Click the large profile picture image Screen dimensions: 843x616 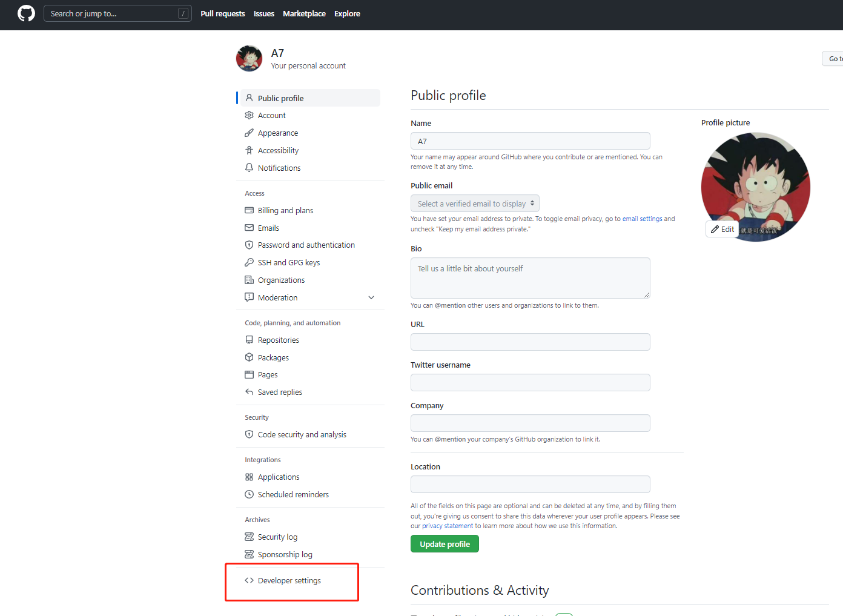click(755, 187)
